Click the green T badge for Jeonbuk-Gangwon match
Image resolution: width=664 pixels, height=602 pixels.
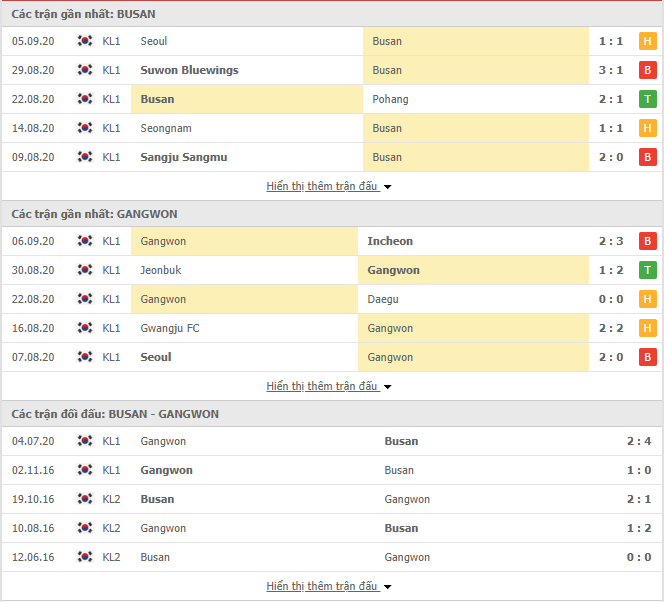[647, 271]
